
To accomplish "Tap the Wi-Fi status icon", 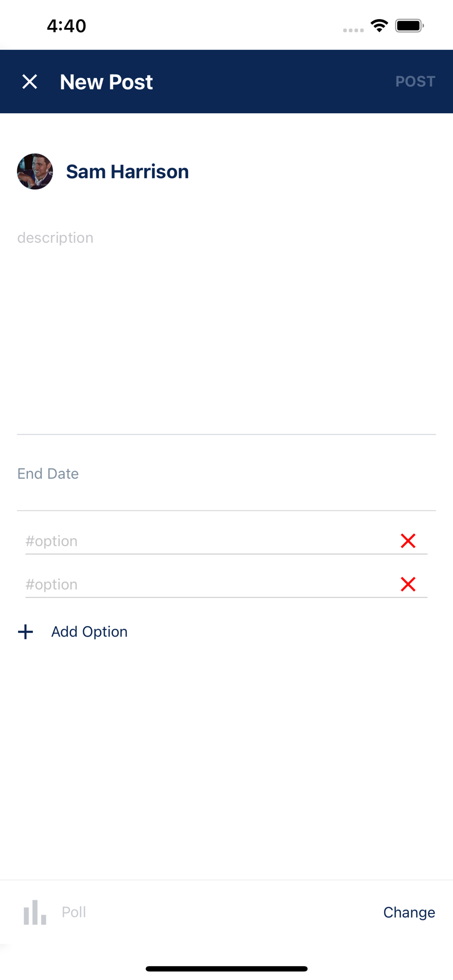I will point(379,25).
